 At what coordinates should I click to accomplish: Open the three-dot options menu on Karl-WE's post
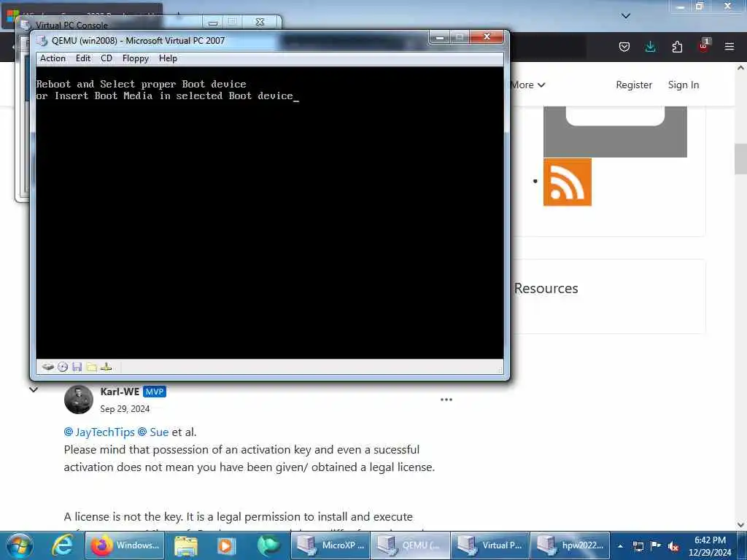tap(446, 399)
